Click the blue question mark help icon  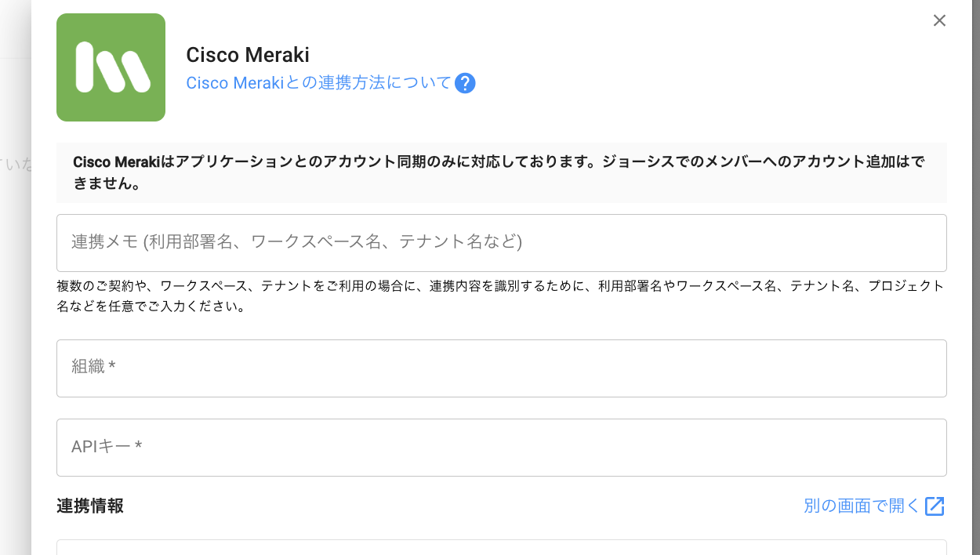[x=465, y=83]
